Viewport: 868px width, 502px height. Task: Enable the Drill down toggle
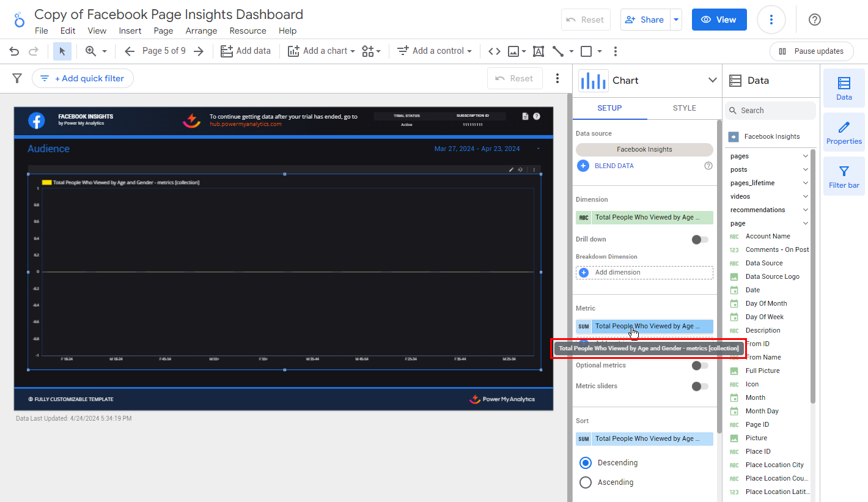click(x=699, y=240)
